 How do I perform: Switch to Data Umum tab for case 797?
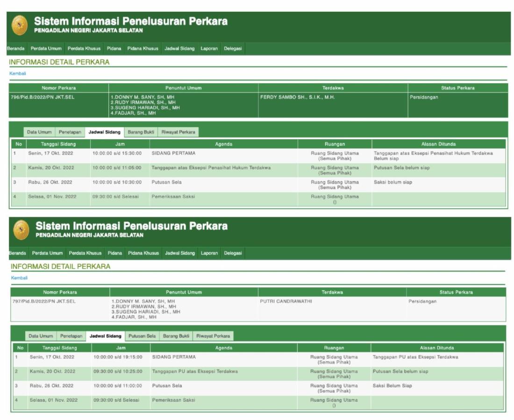click(x=41, y=336)
